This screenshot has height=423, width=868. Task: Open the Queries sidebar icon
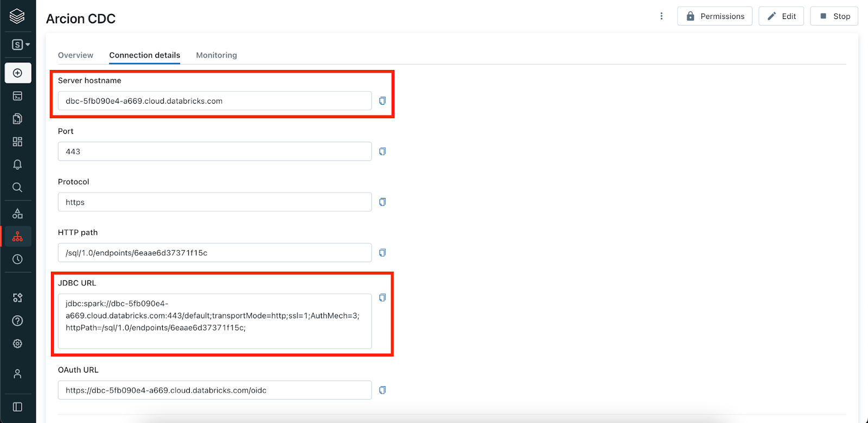pos(17,119)
